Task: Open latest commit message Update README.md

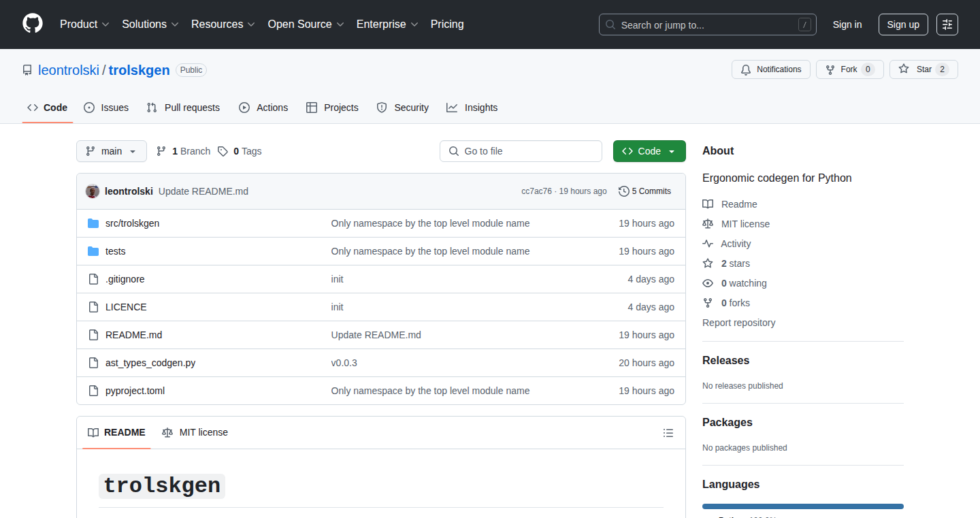Action: coord(203,191)
